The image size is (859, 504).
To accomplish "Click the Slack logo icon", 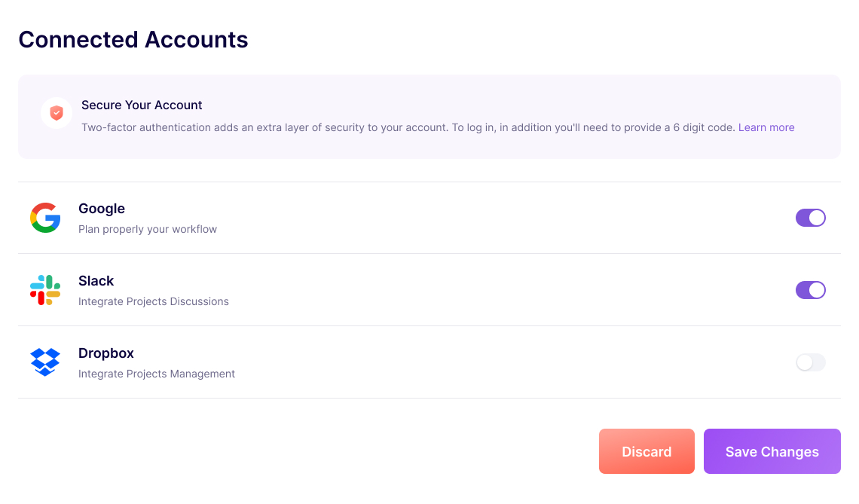I will [45, 290].
